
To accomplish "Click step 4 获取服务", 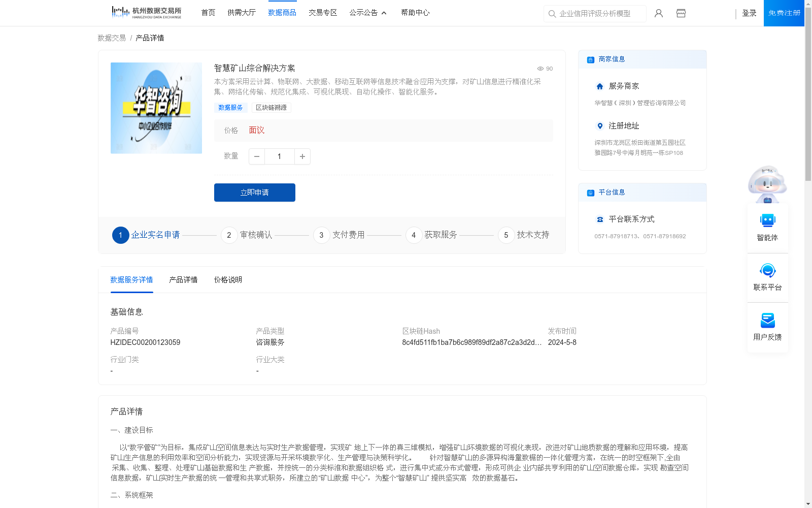I will tap(431, 235).
